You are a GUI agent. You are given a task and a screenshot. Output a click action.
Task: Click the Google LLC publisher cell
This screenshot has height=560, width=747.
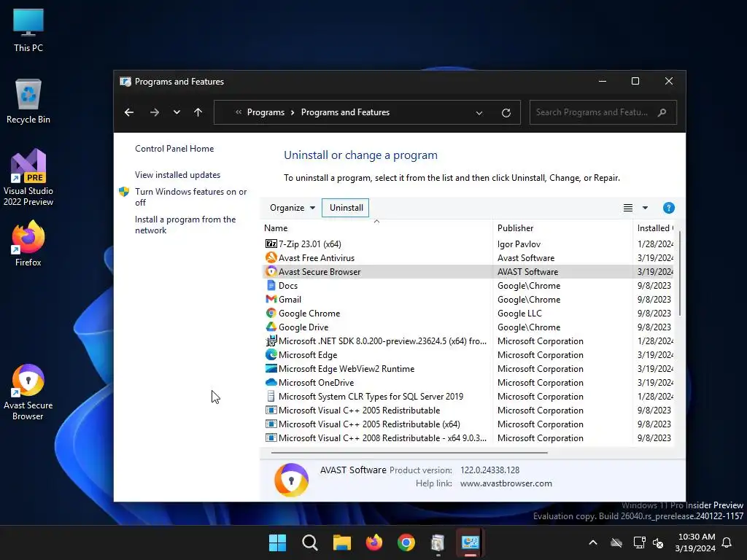519,313
